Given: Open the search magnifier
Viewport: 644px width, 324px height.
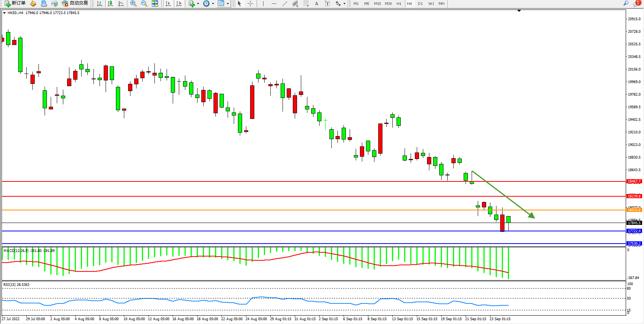Looking at the screenshot, I should 626,3.
